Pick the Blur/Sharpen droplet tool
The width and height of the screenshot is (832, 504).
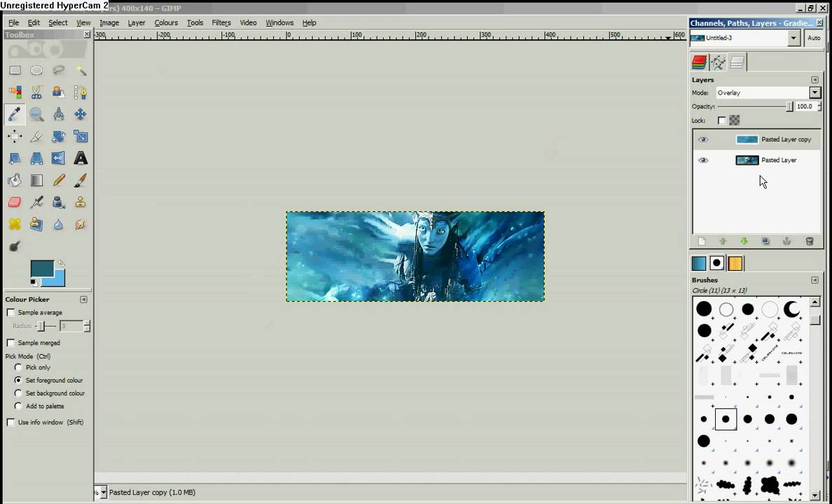click(x=58, y=225)
